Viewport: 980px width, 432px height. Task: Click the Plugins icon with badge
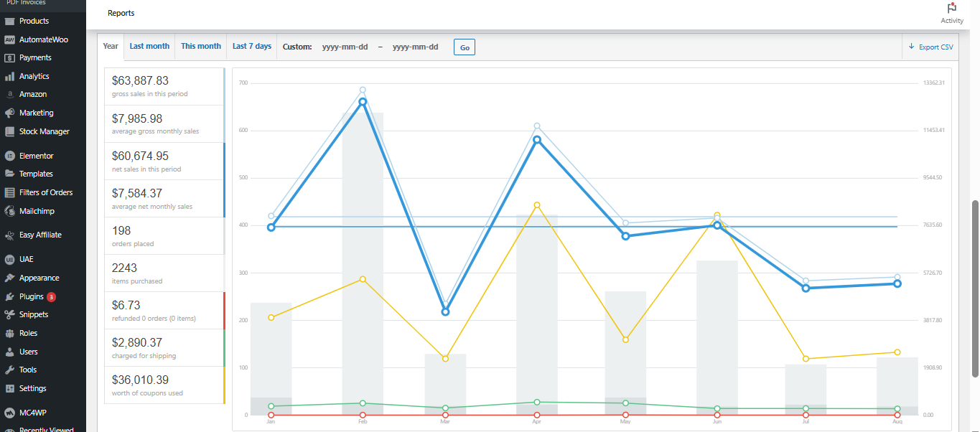(x=9, y=296)
